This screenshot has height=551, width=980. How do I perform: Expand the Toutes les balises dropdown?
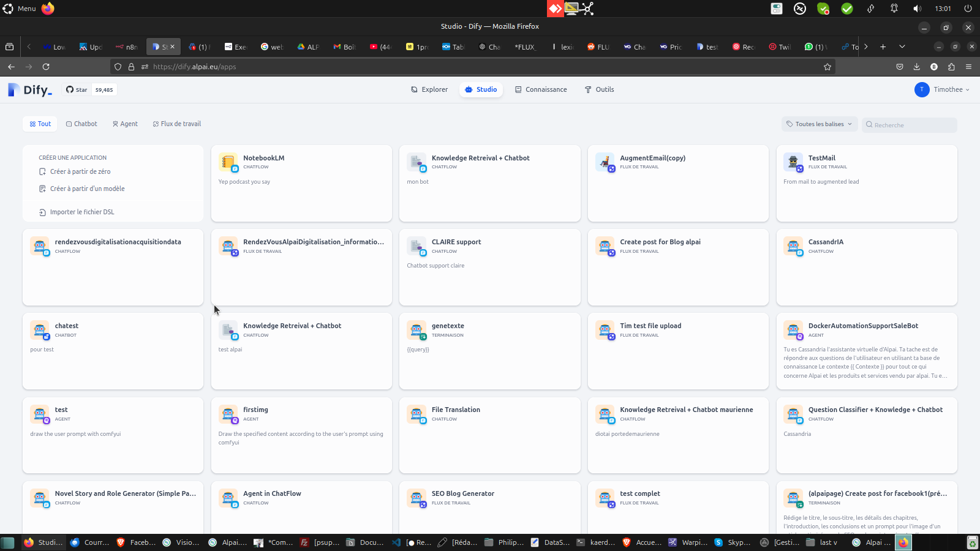pos(819,124)
